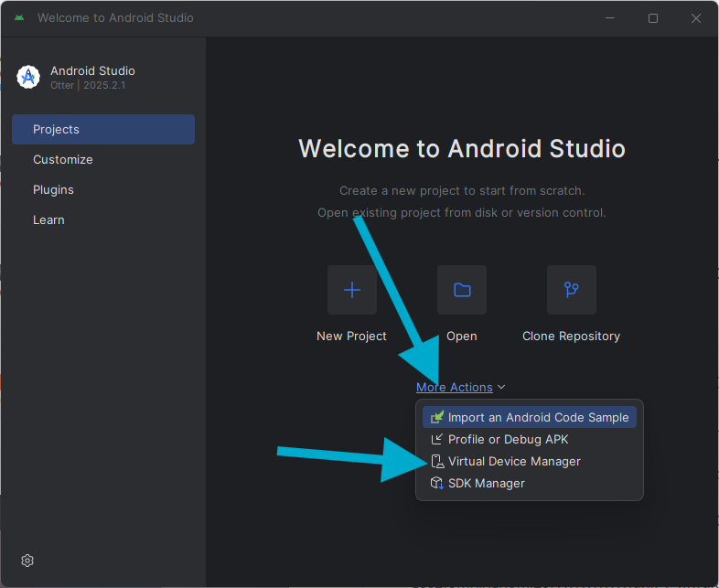Image resolution: width=719 pixels, height=588 pixels.
Task: Choose Profile or Debug APK
Action: click(508, 439)
